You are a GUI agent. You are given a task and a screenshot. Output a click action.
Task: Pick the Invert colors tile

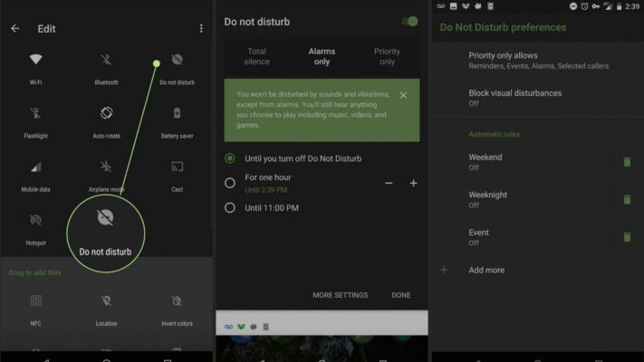tap(177, 310)
